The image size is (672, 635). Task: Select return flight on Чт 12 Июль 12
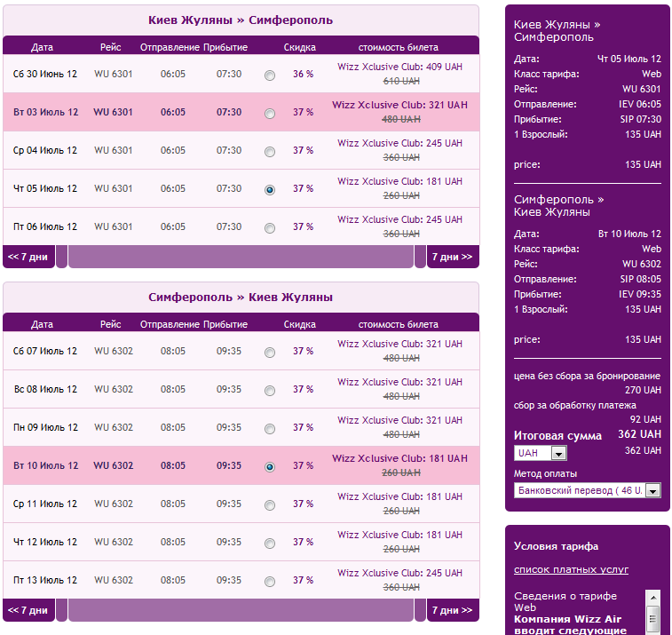point(270,543)
